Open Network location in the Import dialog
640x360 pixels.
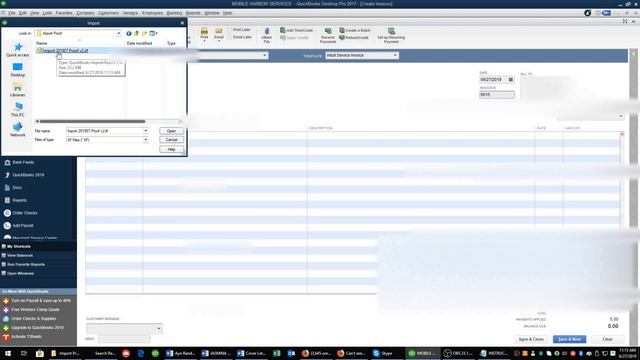pos(18,129)
